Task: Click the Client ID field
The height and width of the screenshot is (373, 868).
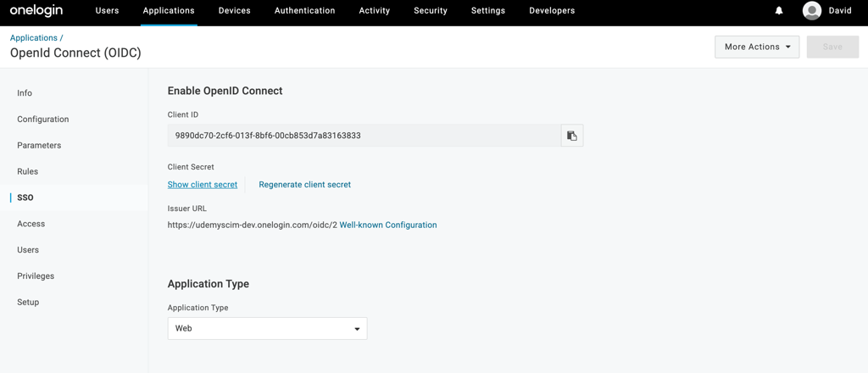Action: click(x=364, y=136)
